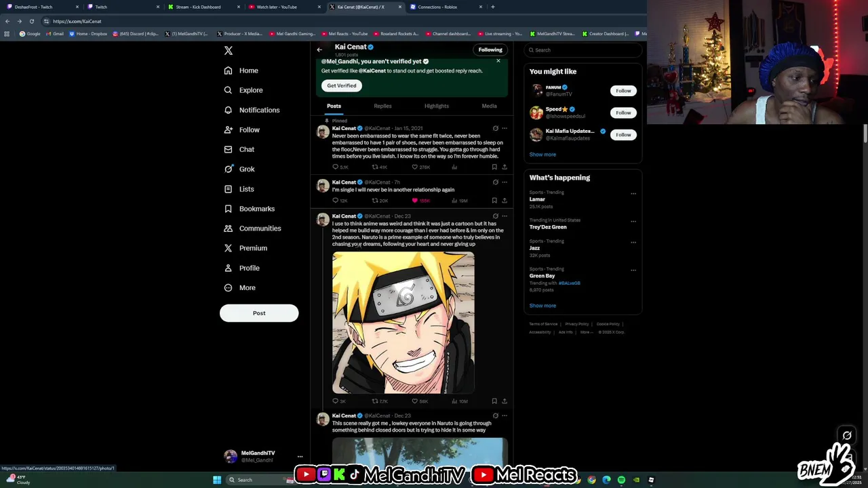The image size is (868, 488).
Task: Repost the "I'm single" post
Action: (x=379, y=201)
